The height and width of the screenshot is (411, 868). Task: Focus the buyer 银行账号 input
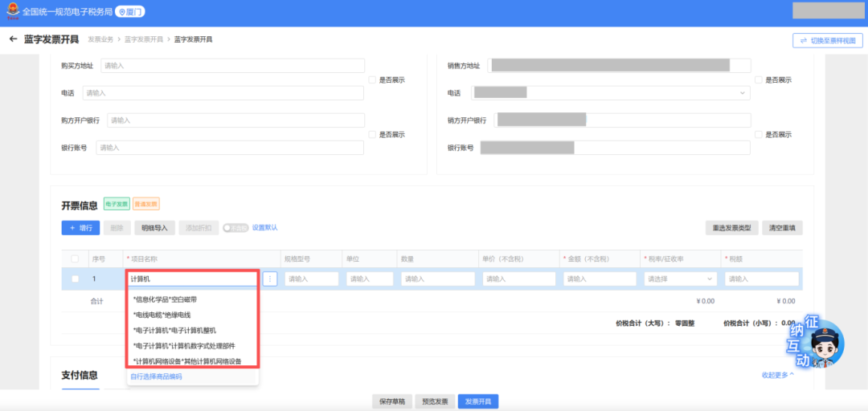click(230, 148)
